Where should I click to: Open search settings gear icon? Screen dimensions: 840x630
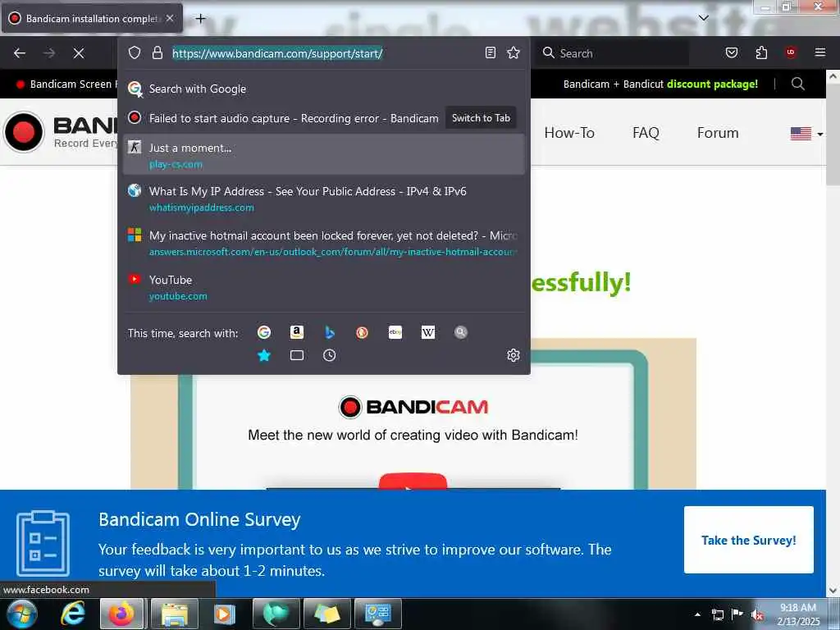(514, 355)
